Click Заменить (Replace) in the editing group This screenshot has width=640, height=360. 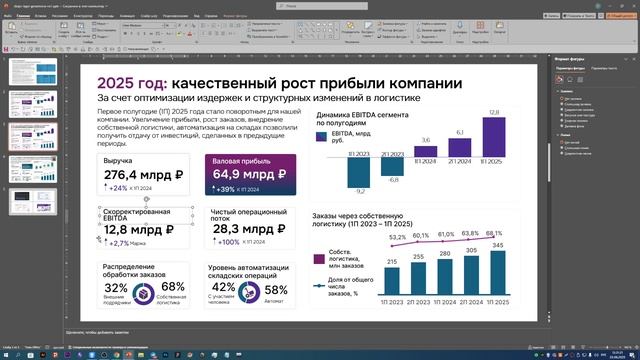[431, 30]
